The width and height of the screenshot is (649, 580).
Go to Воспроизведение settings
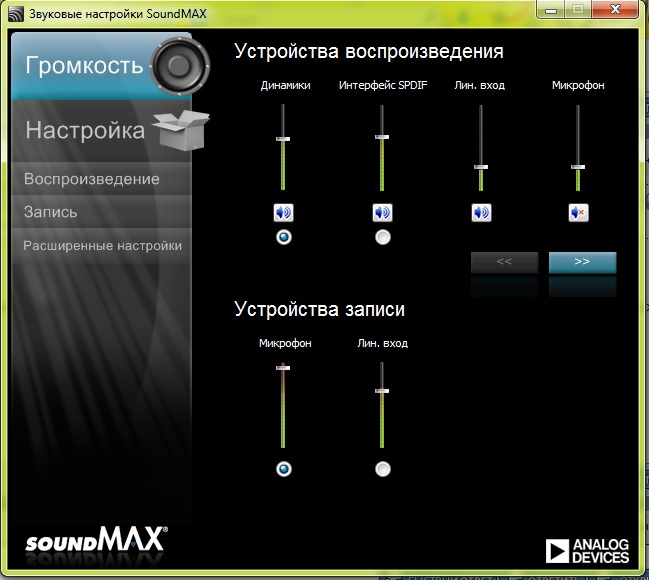pos(92,179)
